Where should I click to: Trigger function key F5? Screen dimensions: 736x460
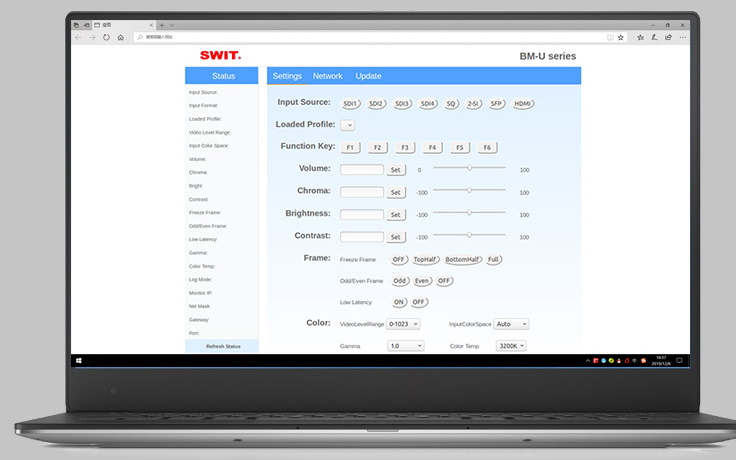pos(460,147)
